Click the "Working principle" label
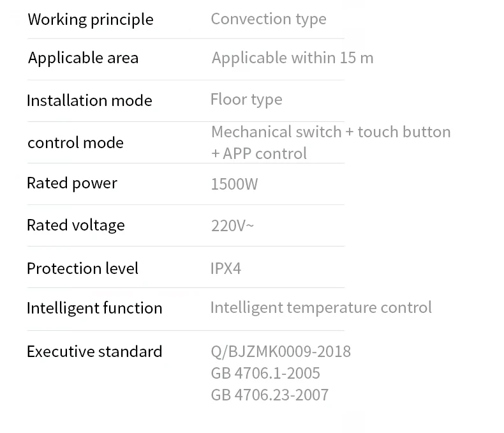Viewport: 504px width, 433px height. (91, 19)
